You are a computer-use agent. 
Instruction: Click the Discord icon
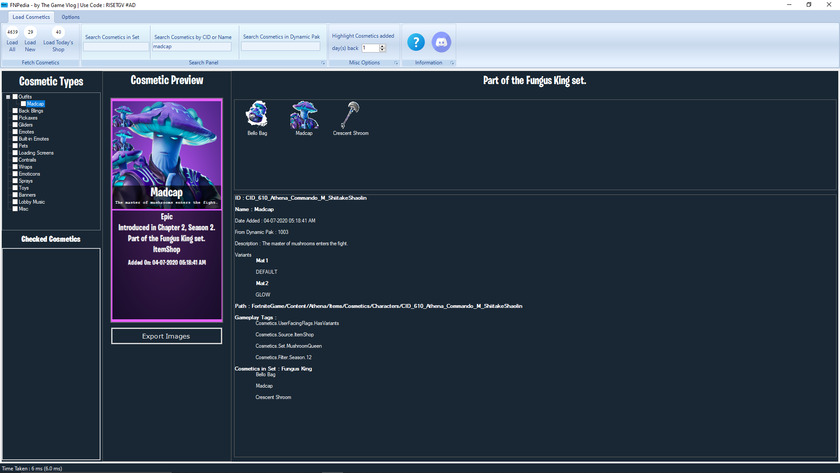(x=441, y=42)
